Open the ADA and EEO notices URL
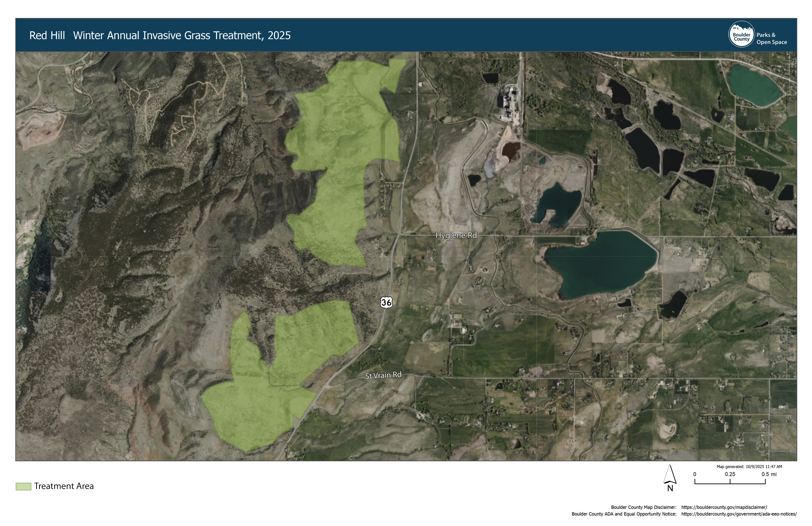 (x=739, y=514)
